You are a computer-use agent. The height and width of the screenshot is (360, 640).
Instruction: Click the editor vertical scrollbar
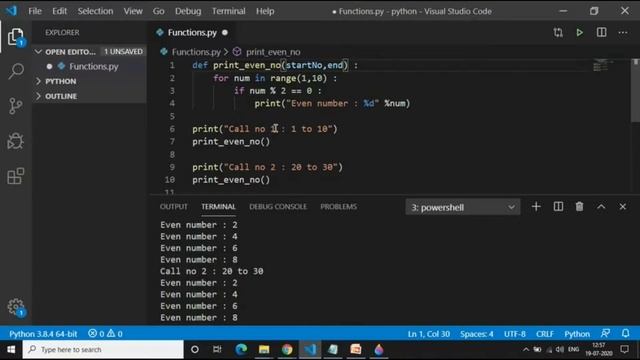636,91
